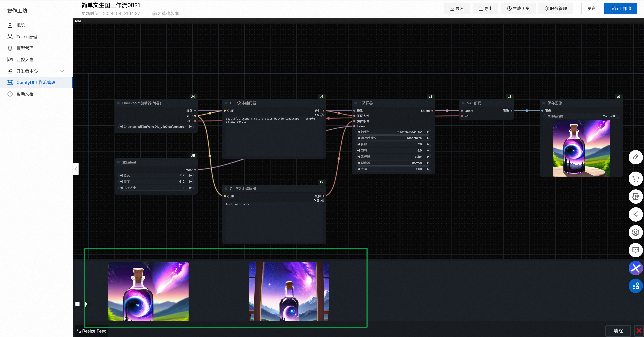Click the pencil edit floating icon

coord(635,157)
